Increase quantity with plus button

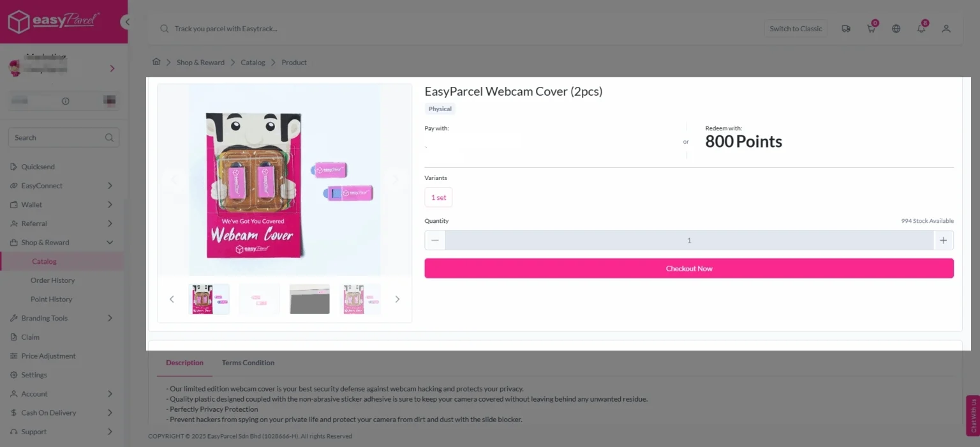coord(943,240)
